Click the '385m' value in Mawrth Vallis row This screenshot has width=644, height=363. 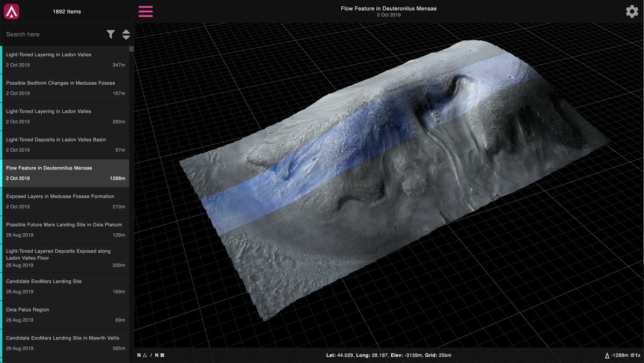point(119,349)
